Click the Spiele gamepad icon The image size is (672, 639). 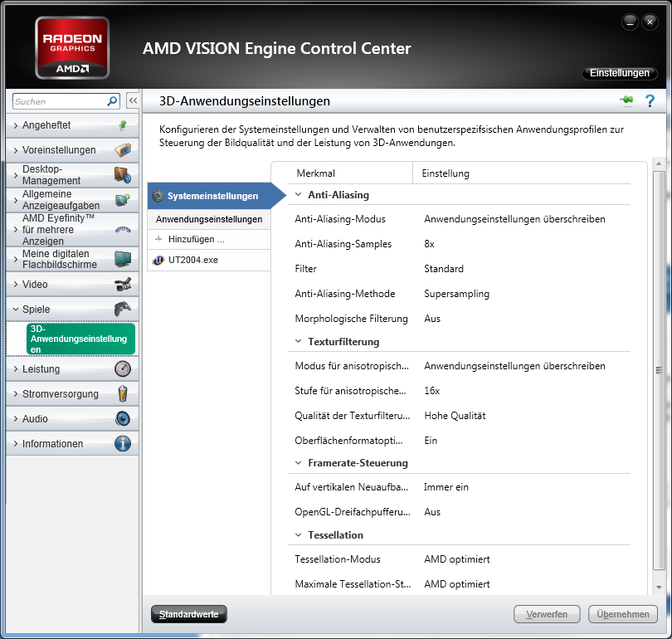coord(123,309)
